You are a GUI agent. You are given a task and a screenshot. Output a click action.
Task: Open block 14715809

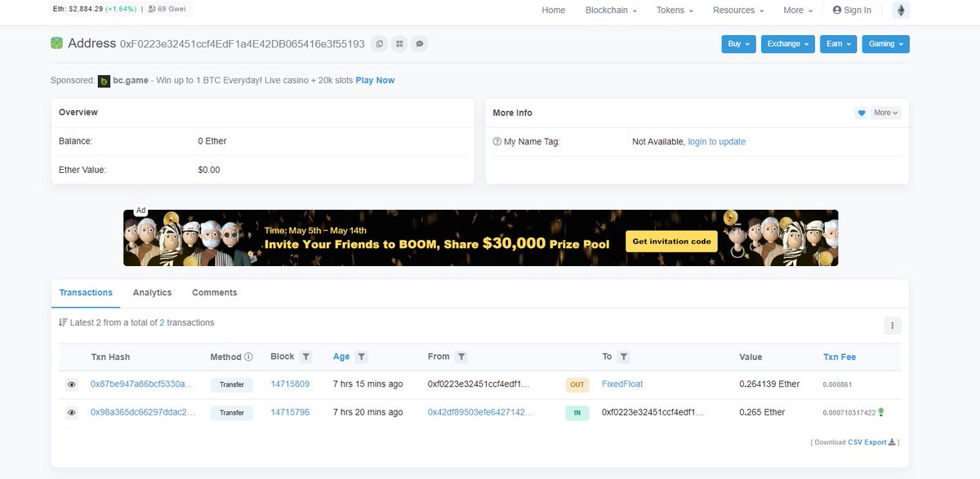(290, 384)
